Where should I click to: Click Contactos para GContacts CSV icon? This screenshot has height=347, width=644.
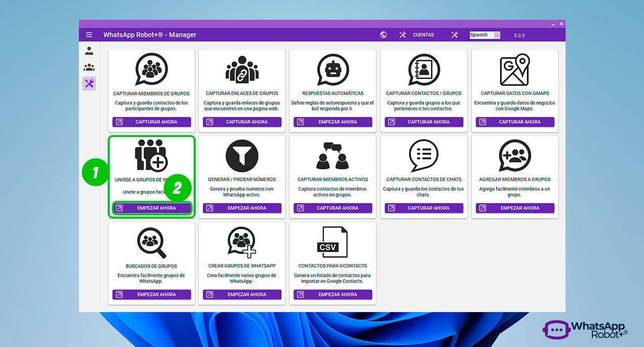[333, 242]
